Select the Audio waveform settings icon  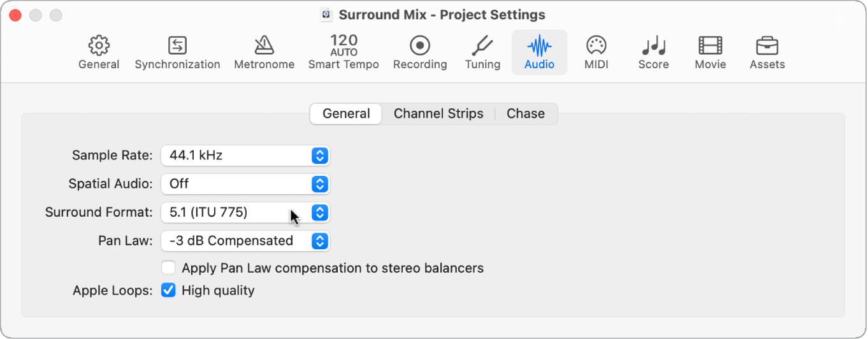539,52
